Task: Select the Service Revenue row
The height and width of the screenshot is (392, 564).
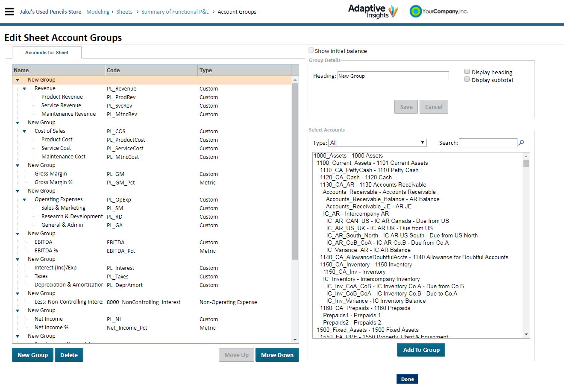Action: click(x=152, y=105)
